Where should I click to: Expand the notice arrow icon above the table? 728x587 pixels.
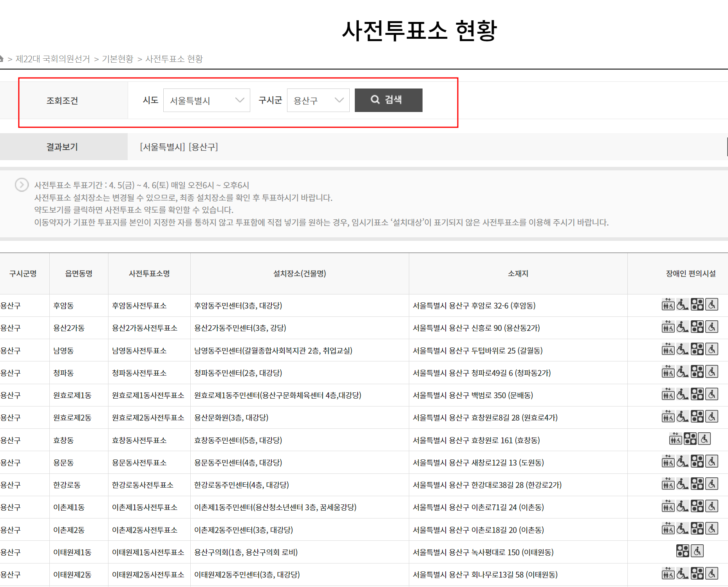click(x=22, y=185)
